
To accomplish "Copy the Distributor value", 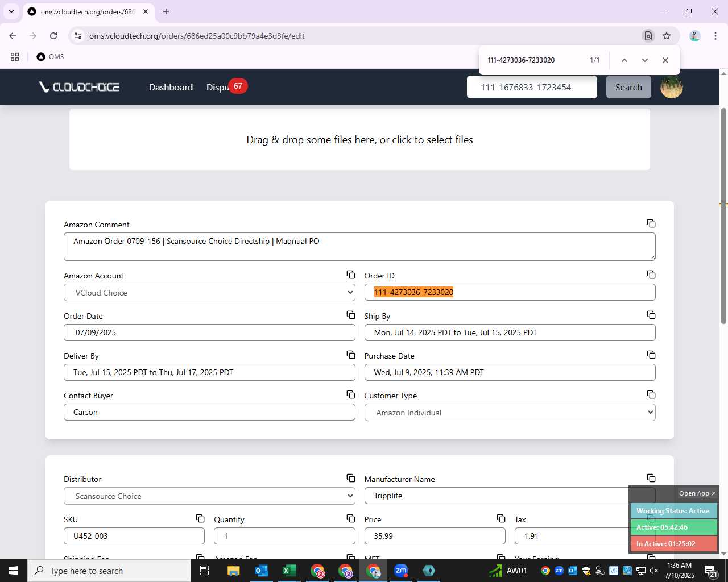I will (351, 478).
